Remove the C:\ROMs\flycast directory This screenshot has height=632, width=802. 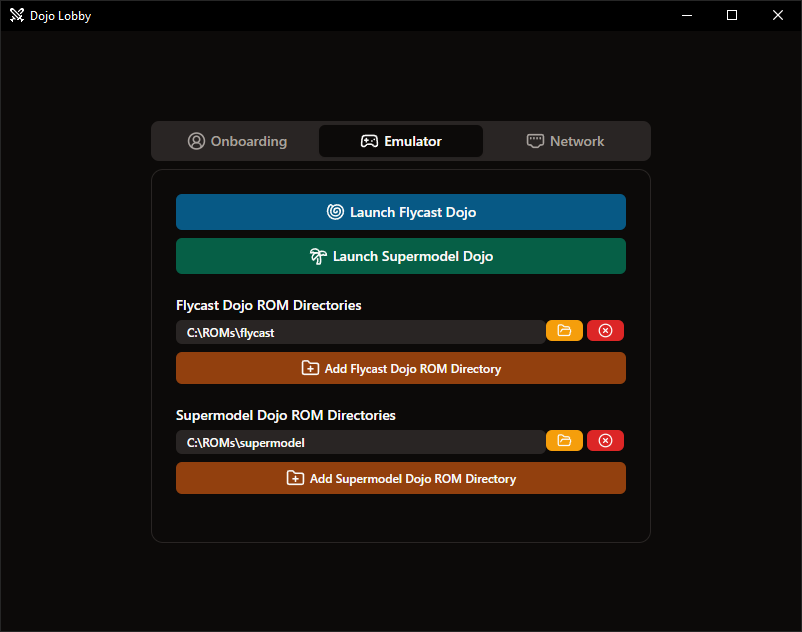pyautogui.click(x=606, y=331)
